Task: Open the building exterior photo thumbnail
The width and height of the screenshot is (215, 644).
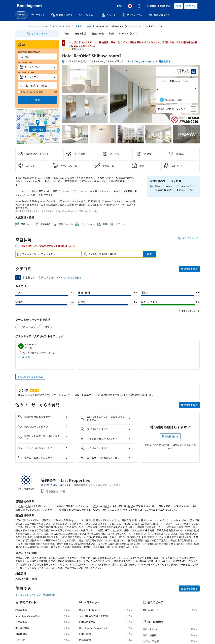Action: pyautogui.click(x=131, y=134)
